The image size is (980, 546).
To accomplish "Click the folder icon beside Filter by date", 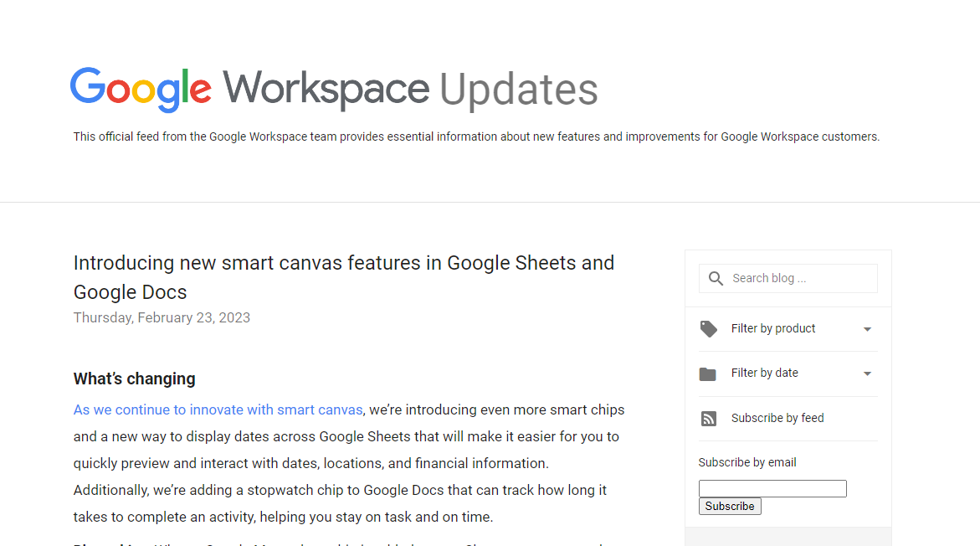I will [709, 373].
